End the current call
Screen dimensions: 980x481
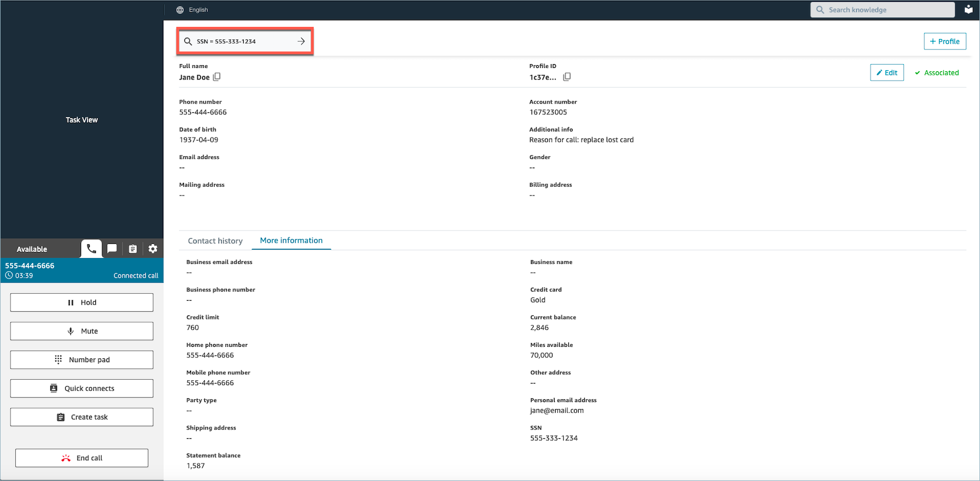click(x=82, y=458)
